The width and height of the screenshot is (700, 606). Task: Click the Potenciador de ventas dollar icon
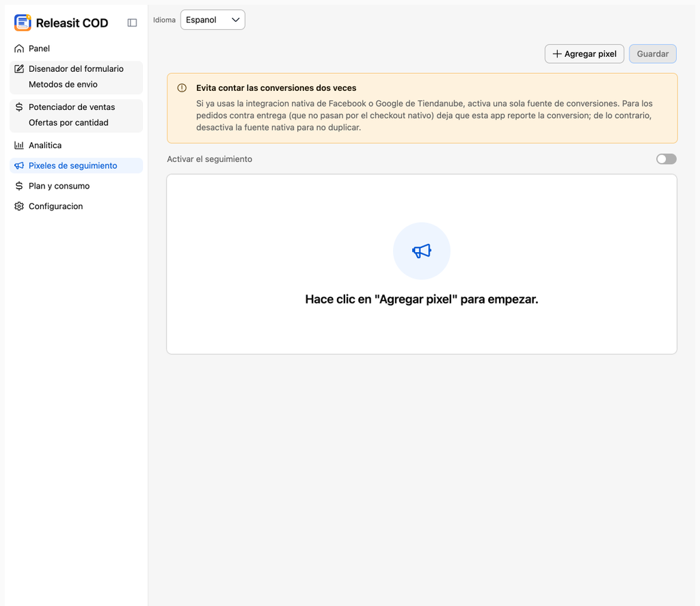(18, 107)
